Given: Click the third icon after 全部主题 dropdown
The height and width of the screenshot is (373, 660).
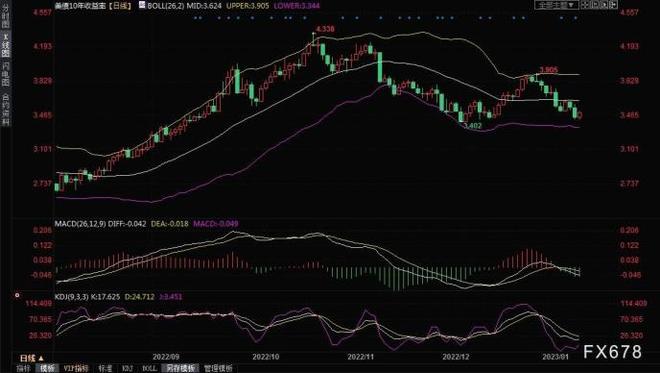Looking at the screenshot, I should point(604,5).
